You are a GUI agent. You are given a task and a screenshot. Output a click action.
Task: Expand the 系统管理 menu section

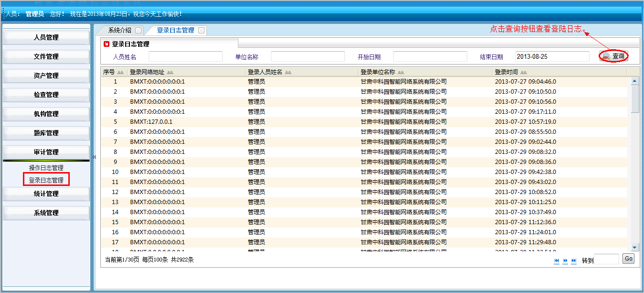click(46, 213)
